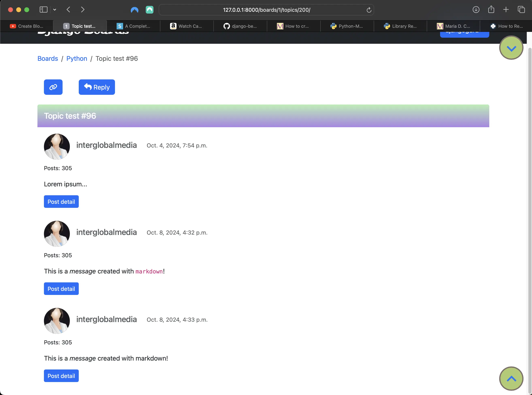Click the green fullscreen window button
The image size is (532, 395).
[x=27, y=10]
